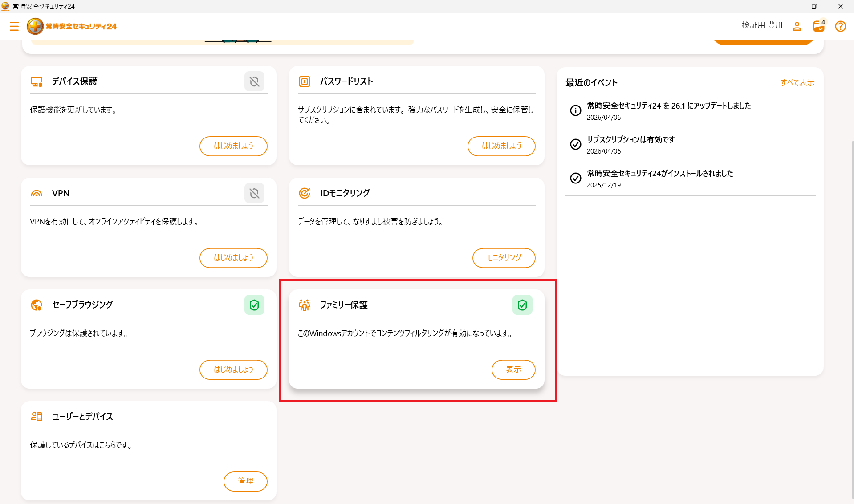854x504 pixels.
Task: Select the 最近のイベント panel heading
Action: coord(591,82)
